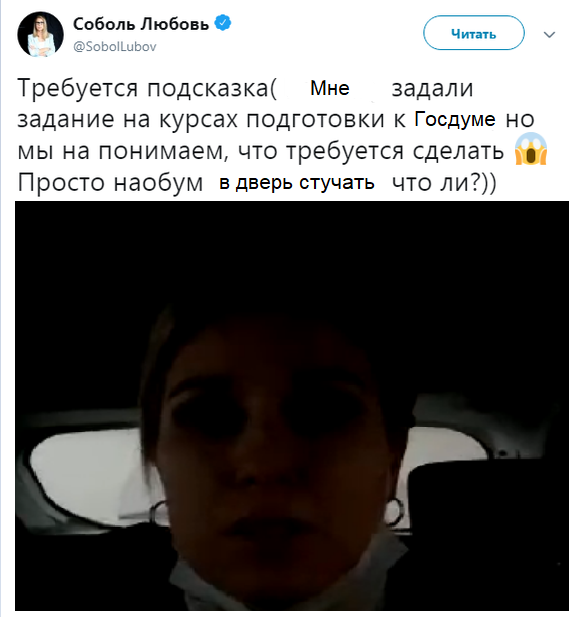Click the phrase "мы на понимаем"
This screenshot has height=617, width=571.
point(123,151)
